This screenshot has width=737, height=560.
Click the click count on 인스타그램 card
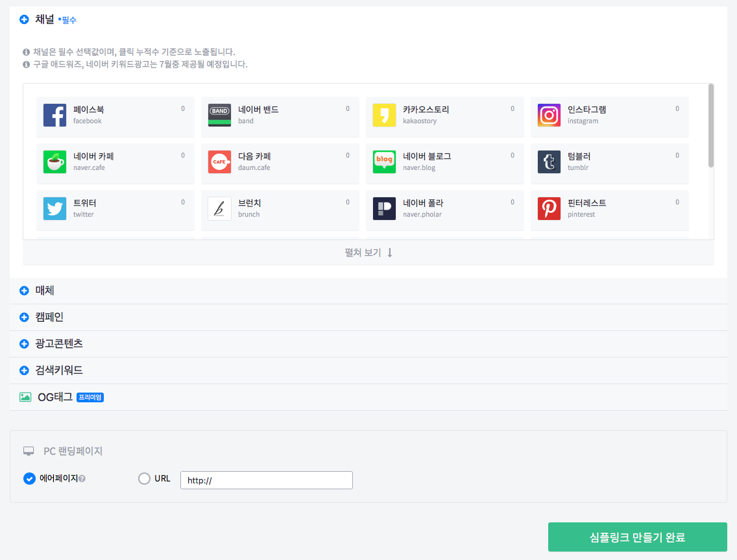[677, 108]
